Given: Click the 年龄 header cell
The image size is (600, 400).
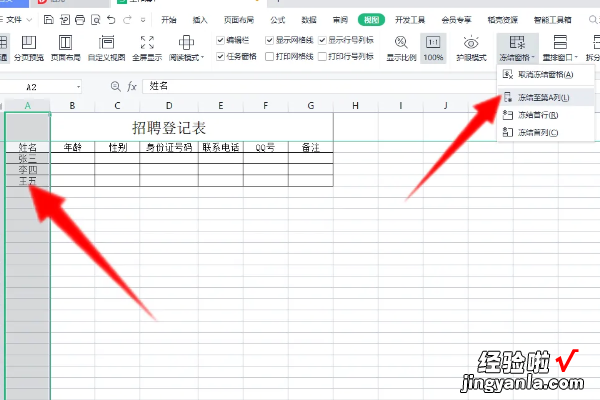Looking at the screenshot, I should pyautogui.click(x=72, y=147).
